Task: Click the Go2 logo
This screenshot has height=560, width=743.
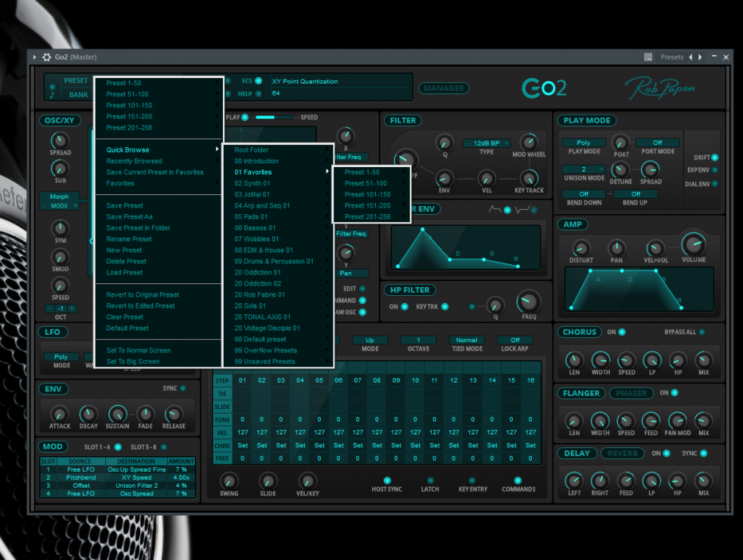Action: (x=544, y=88)
